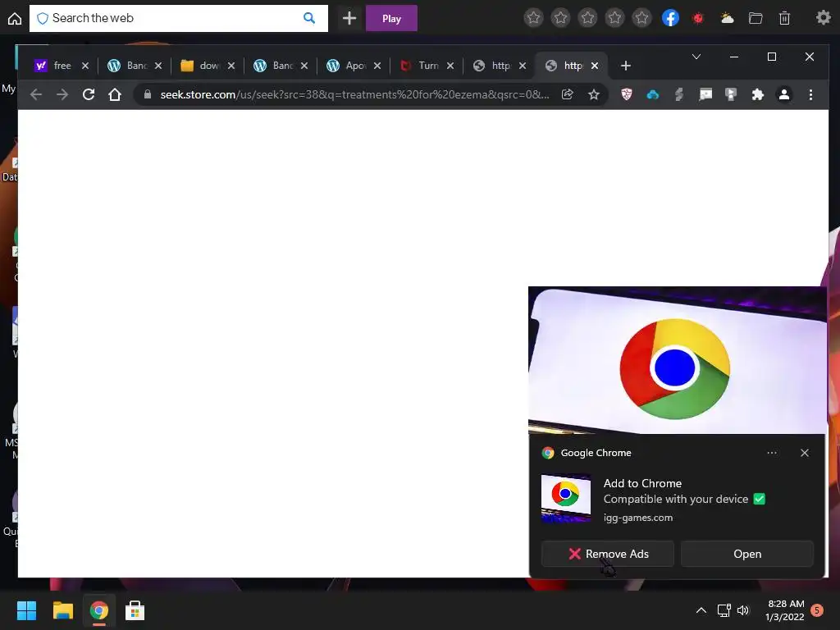Viewport: 840px width, 630px height.
Task: Click the red ladybug icon in top bar
Action: click(697, 18)
